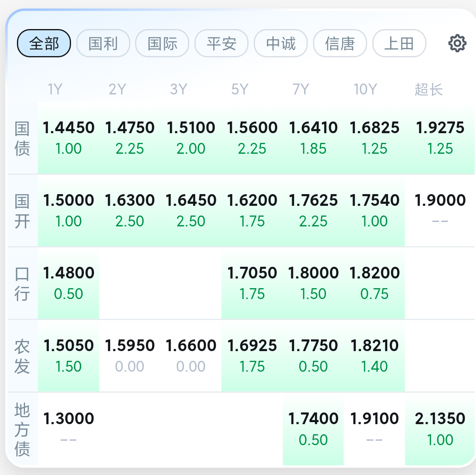Open the settings gear icon
Viewport: 476px width, 475px height.
[x=457, y=44]
